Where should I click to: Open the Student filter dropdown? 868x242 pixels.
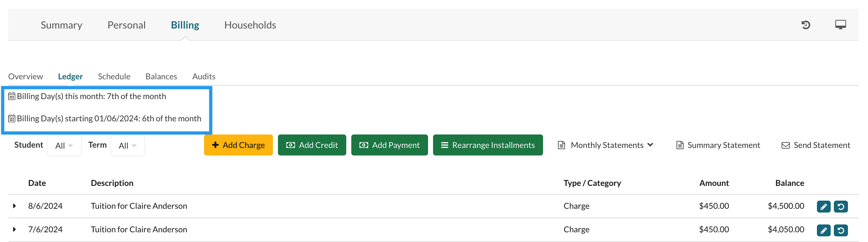click(x=64, y=145)
